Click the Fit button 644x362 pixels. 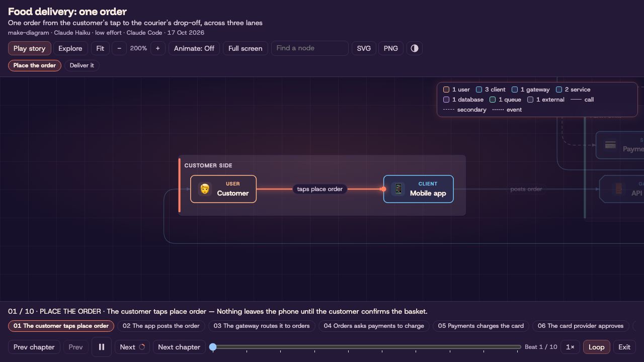(100, 48)
